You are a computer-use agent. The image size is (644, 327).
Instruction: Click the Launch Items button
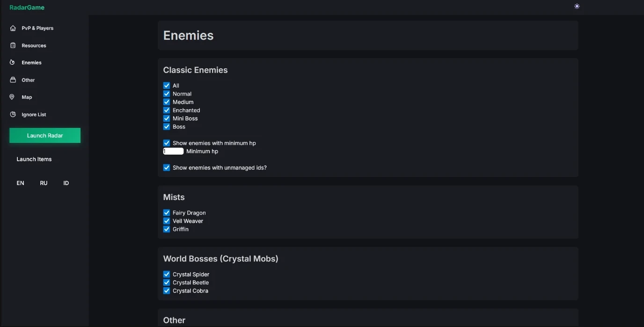34,159
